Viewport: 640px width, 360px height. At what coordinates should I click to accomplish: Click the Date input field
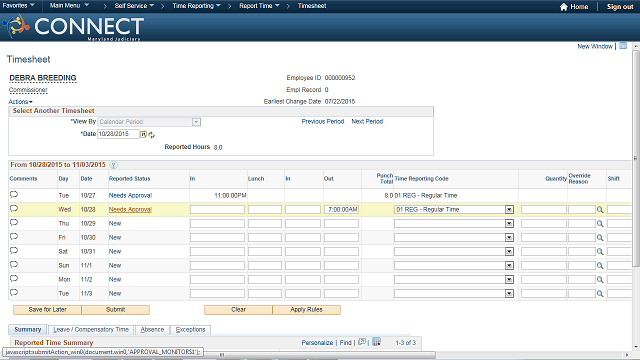point(118,134)
